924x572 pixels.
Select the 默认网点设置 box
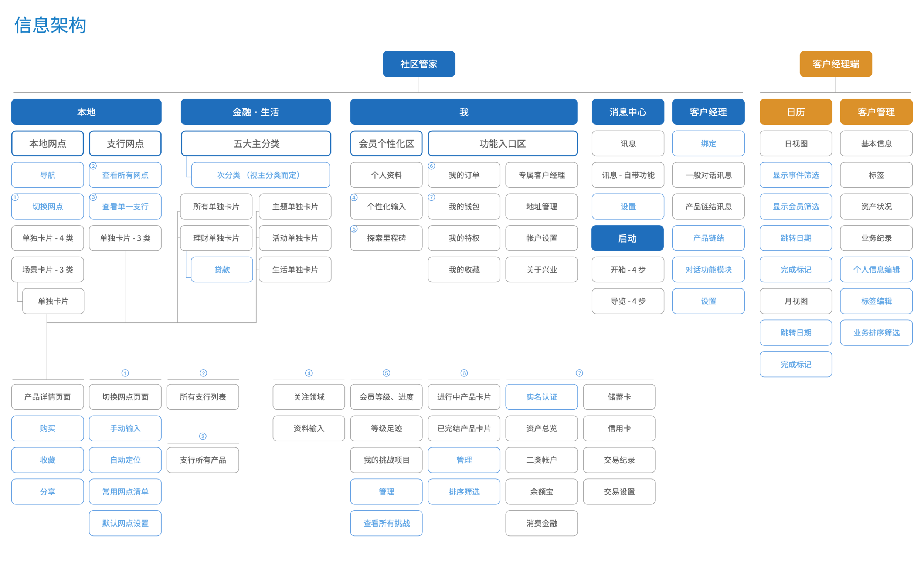pos(125,523)
